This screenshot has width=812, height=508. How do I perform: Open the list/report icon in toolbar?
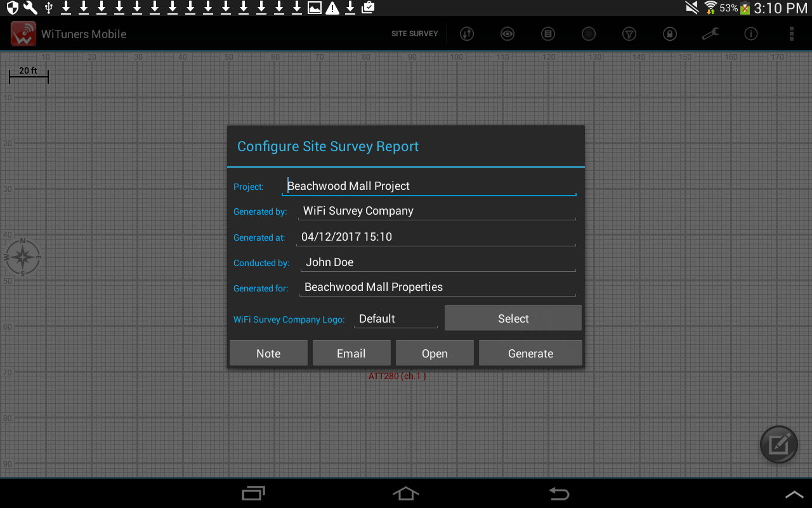click(x=548, y=34)
